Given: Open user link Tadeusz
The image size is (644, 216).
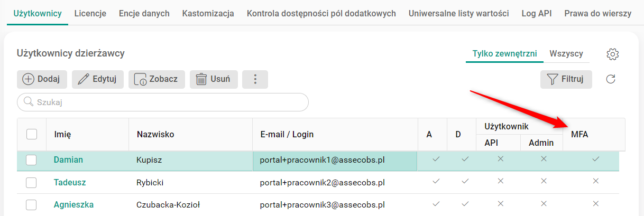Looking at the screenshot, I should click(70, 183).
